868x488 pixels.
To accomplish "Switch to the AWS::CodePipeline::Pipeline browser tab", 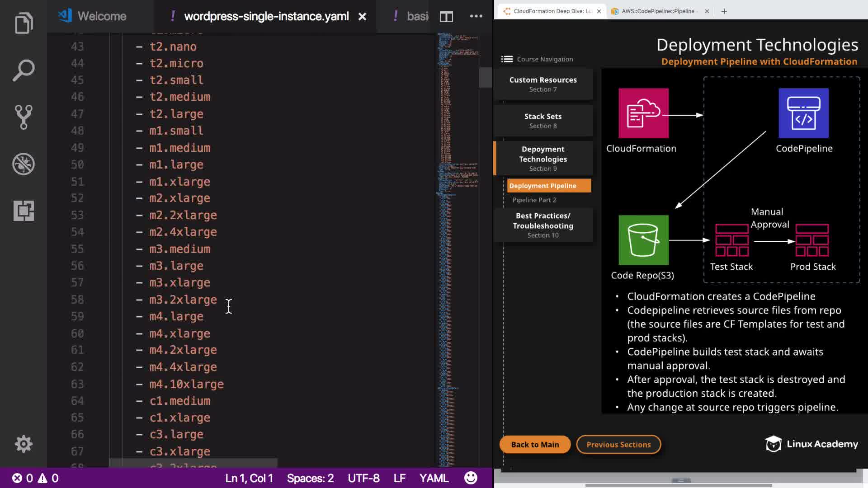I will [x=657, y=11].
